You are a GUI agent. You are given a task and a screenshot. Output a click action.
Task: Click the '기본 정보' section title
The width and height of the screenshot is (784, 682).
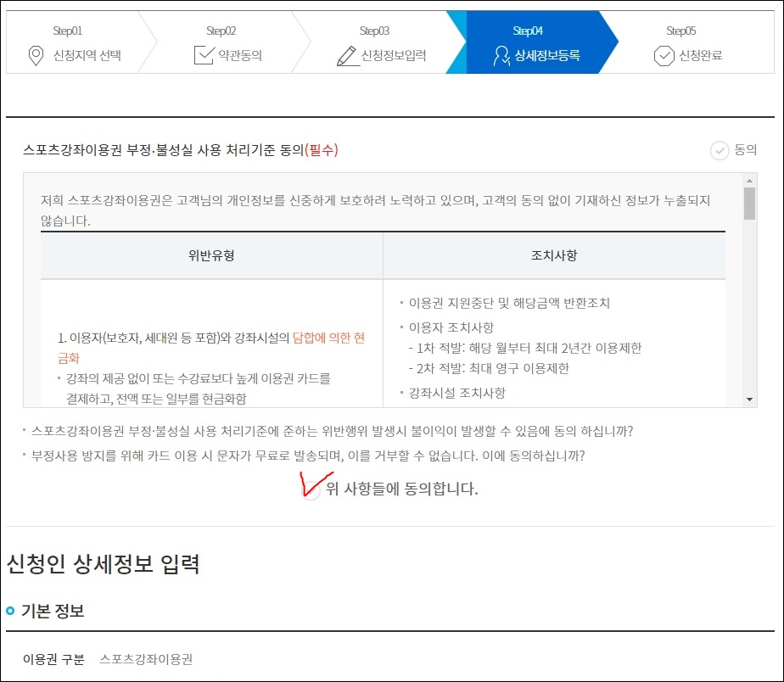point(53,611)
